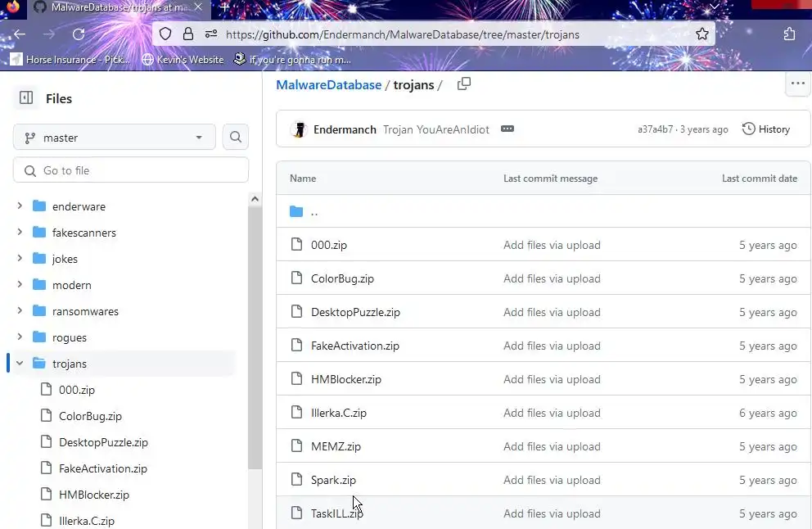Open DesktopPuzzle.zip in file list
This screenshot has height=529, width=812.
tap(355, 313)
